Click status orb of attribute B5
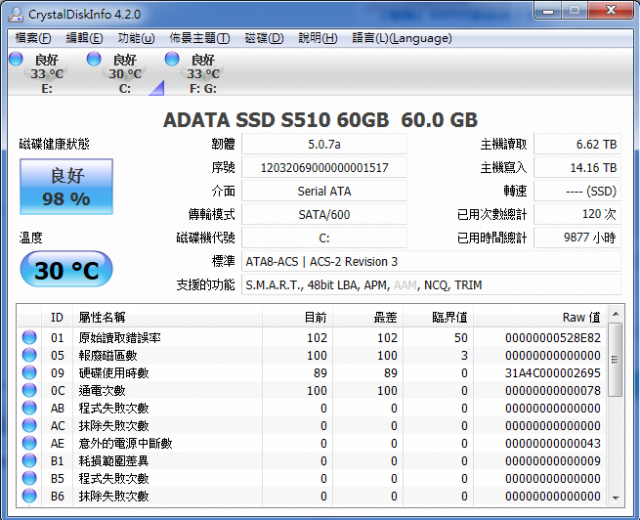 point(29,478)
